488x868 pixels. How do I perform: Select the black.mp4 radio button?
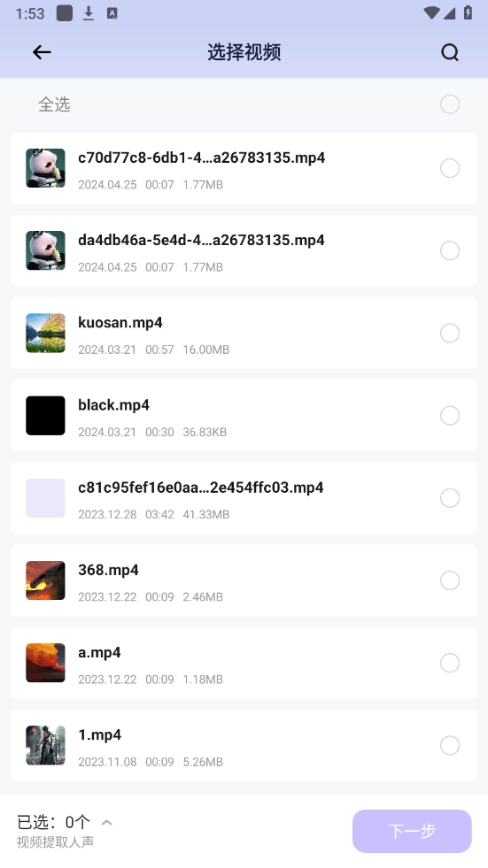click(450, 415)
